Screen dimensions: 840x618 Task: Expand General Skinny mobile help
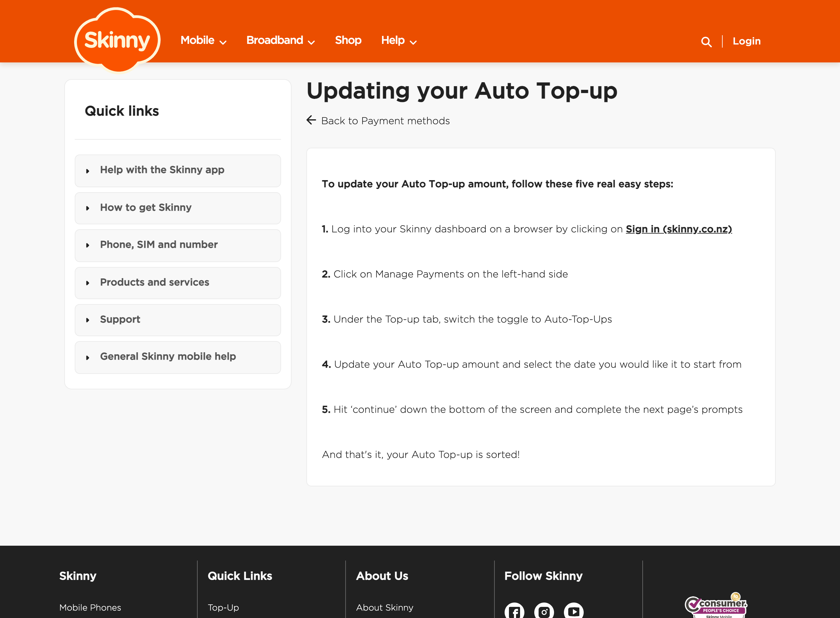point(178,357)
